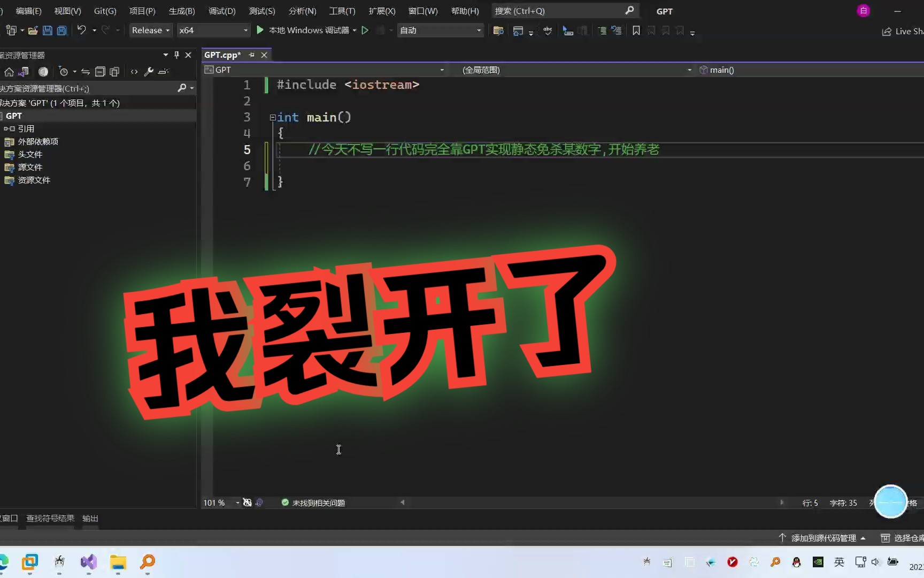Screen dimensions: 924x578
Task: Toggle IntelliSense suggestion mode with abc icon
Action: (547, 31)
